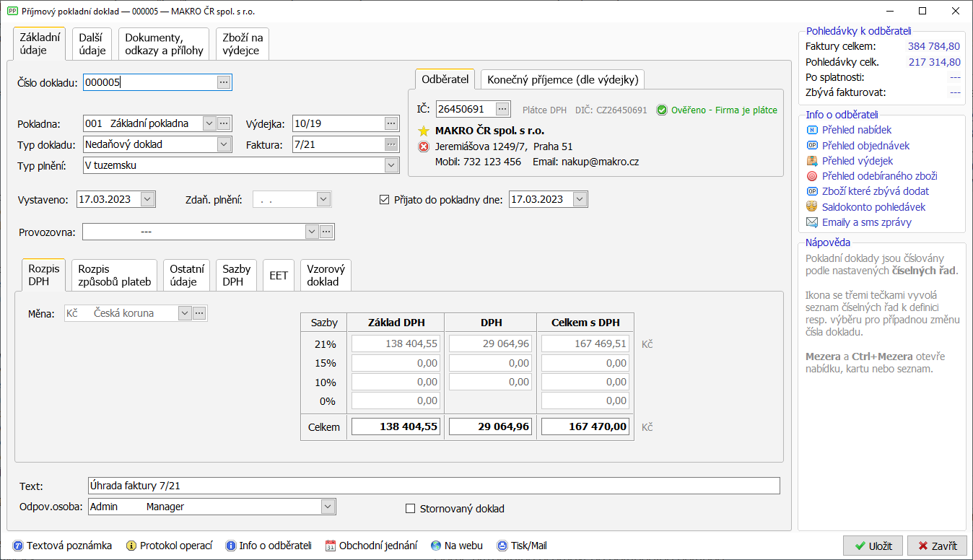Click 15% Základ DPH field
This screenshot has height=560, width=973.
point(396,363)
